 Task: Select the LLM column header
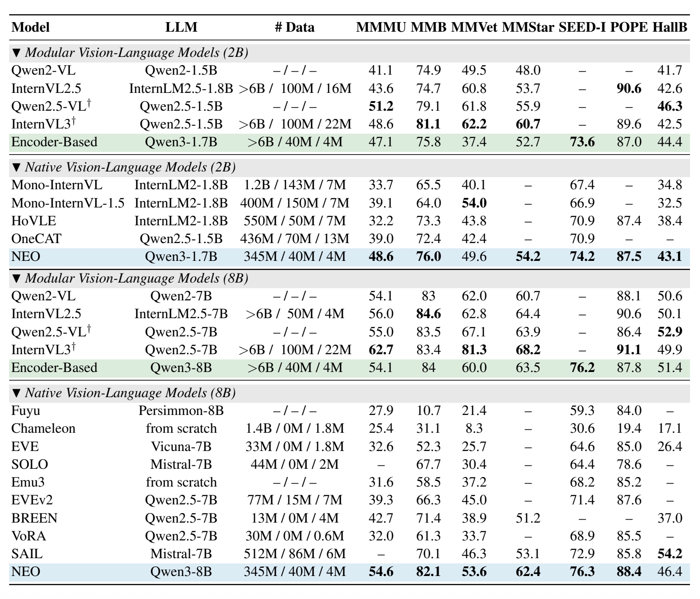[181, 27]
